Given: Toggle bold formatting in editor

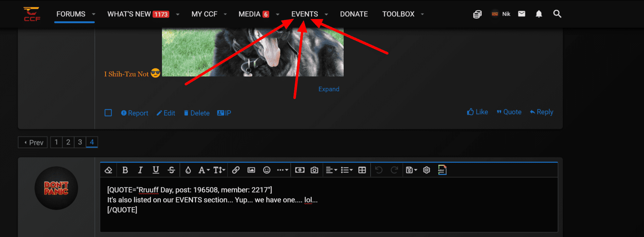Looking at the screenshot, I should (x=125, y=170).
